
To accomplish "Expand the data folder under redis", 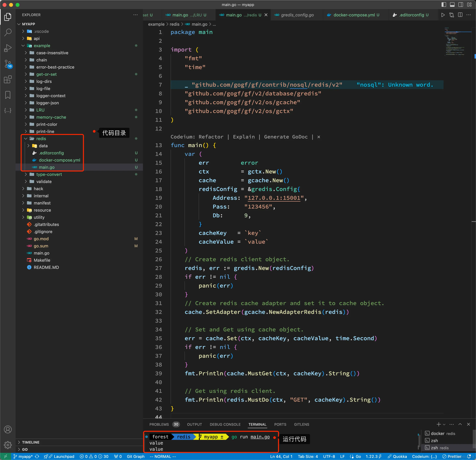I will 28,145.
